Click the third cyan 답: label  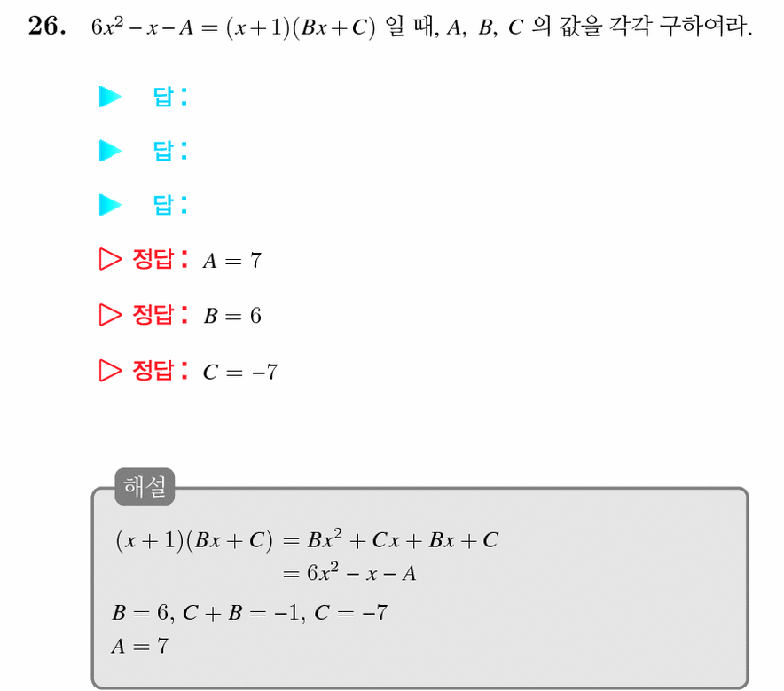[x=170, y=205]
